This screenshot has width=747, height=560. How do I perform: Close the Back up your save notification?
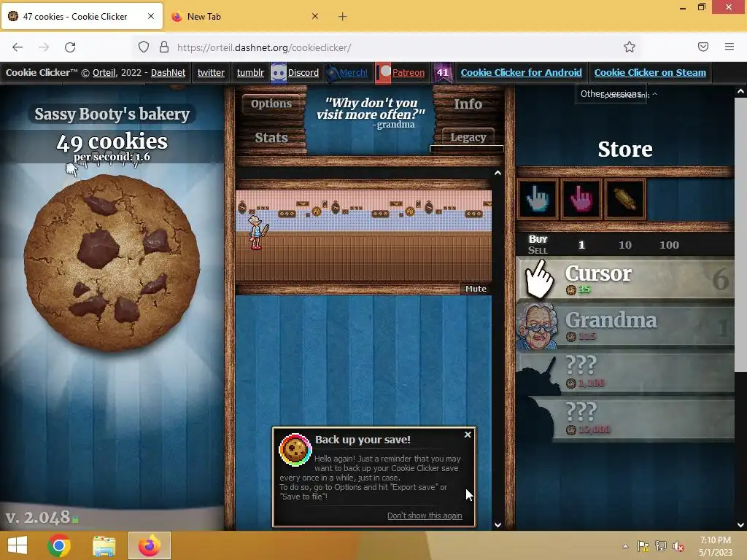468,435
